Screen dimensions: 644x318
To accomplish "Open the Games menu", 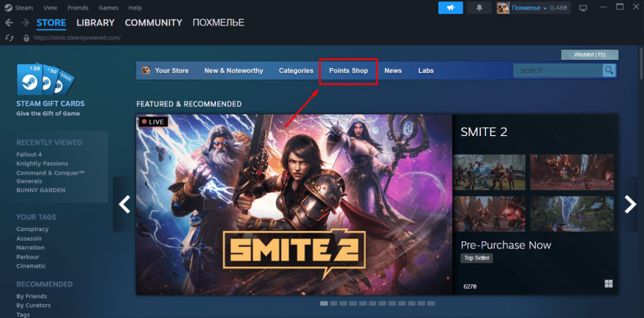I will pyautogui.click(x=108, y=7).
